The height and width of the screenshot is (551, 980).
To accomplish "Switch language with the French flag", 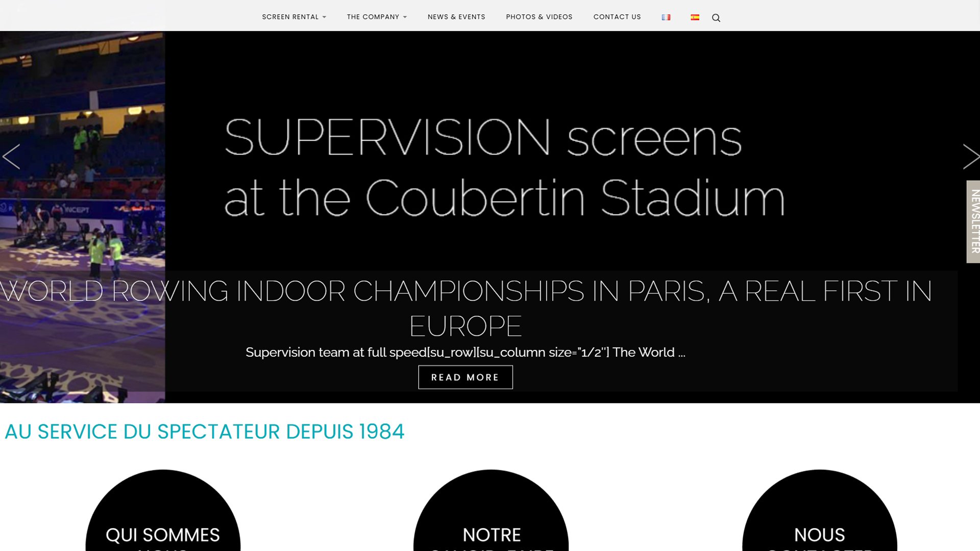I will [666, 17].
